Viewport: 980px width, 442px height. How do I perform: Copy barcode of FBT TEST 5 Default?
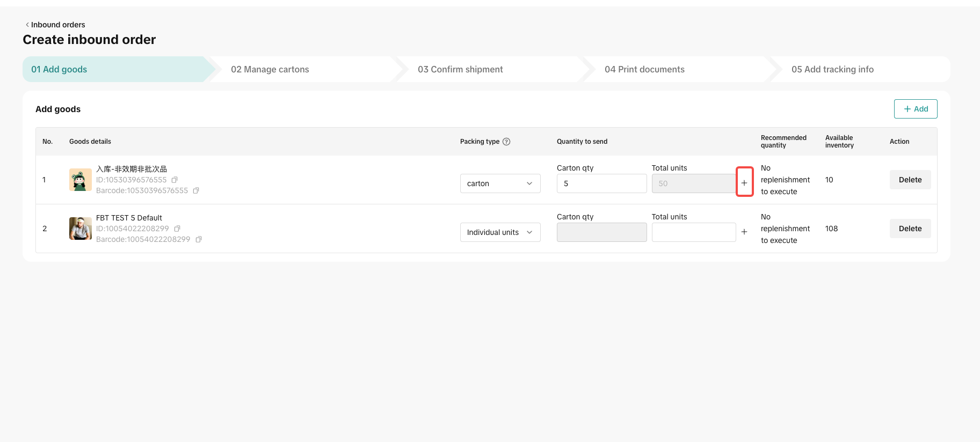coord(198,239)
